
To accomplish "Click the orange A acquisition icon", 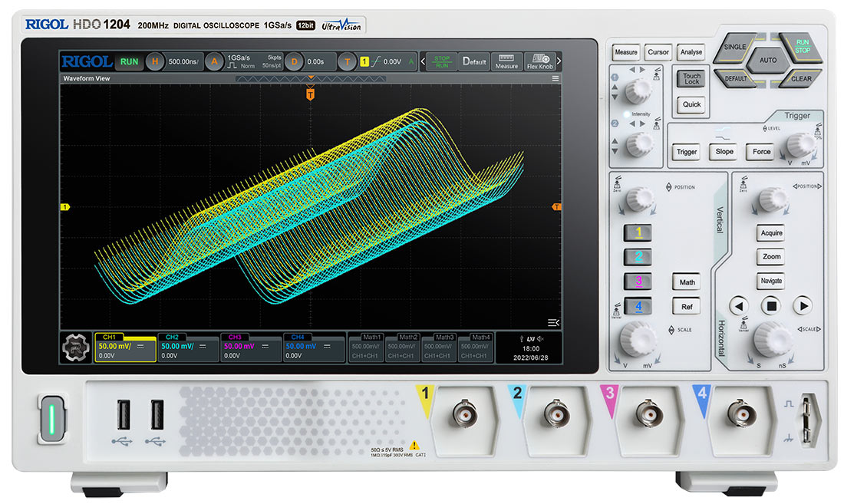I will pyautogui.click(x=215, y=61).
